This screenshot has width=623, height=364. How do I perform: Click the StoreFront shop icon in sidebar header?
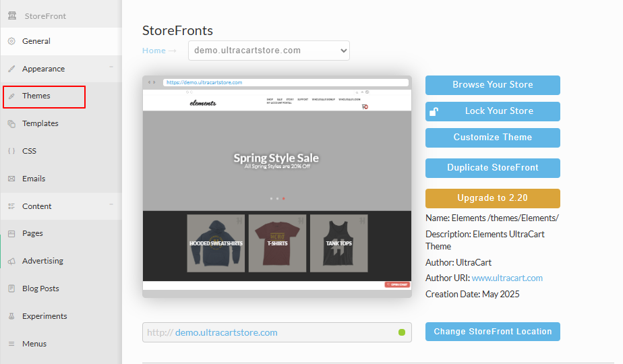pyautogui.click(x=12, y=16)
